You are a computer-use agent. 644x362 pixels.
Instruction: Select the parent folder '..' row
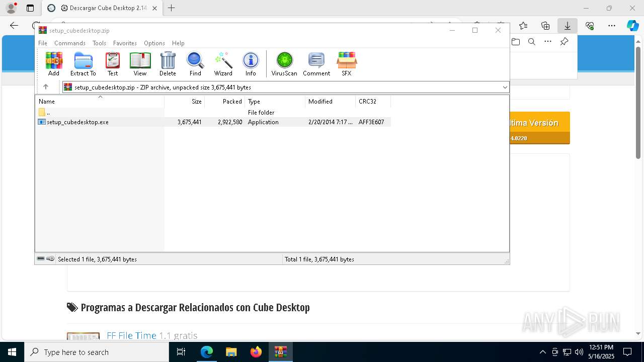(213, 113)
